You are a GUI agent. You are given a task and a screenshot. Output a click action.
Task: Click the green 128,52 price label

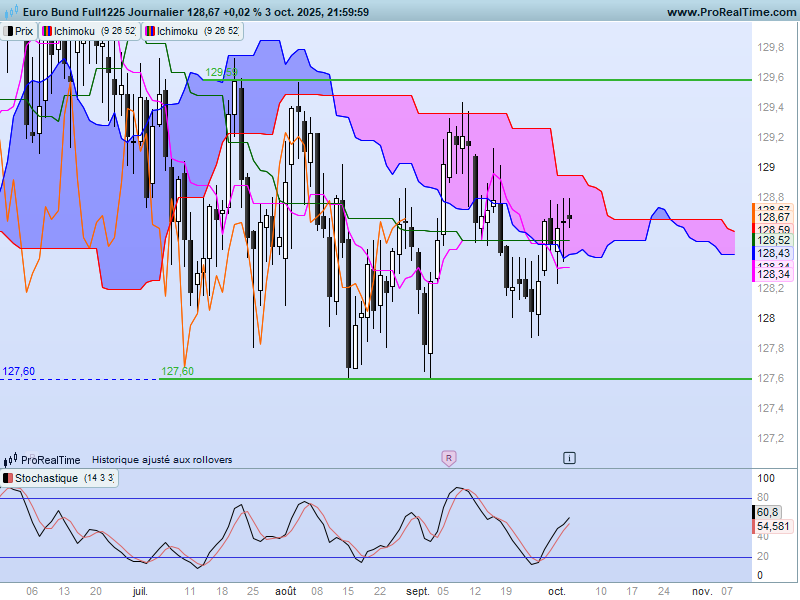(x=773, y=240)
